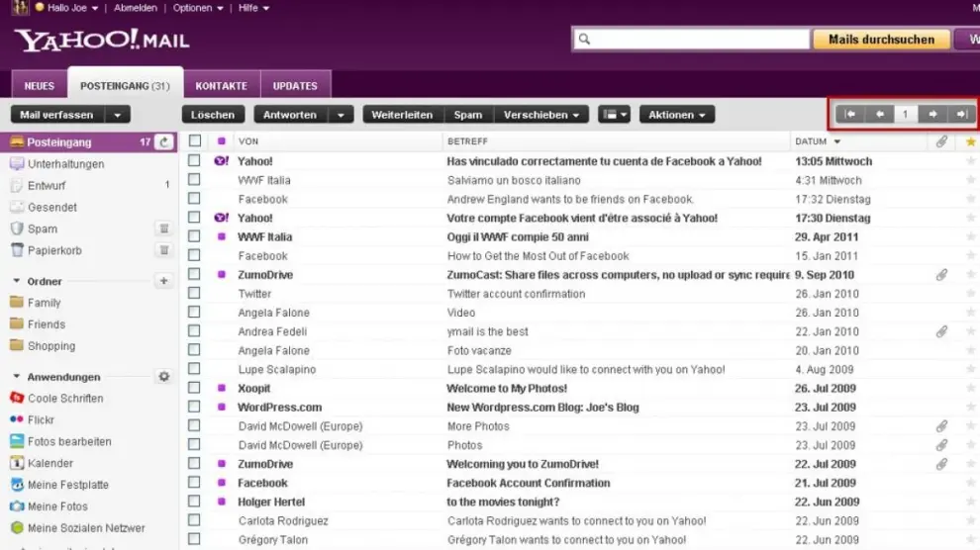Open Kalender application in the sidebar

[x=49, y=463]
